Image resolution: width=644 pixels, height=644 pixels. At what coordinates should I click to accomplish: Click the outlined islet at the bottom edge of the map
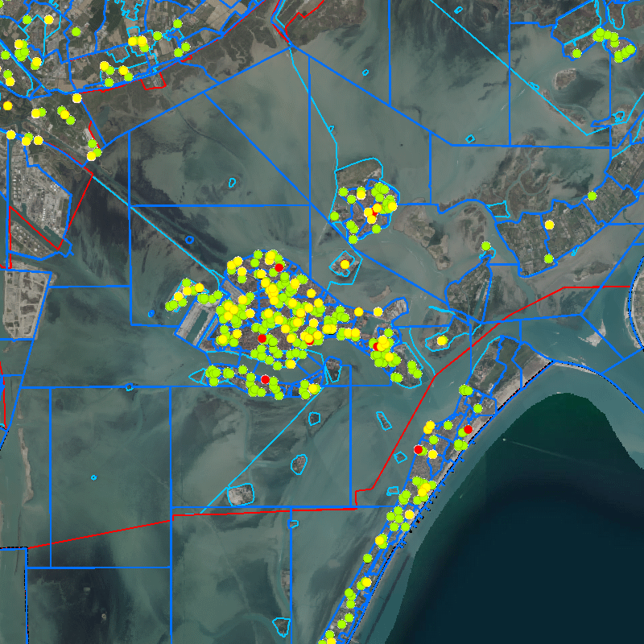[x=280, y=626]
